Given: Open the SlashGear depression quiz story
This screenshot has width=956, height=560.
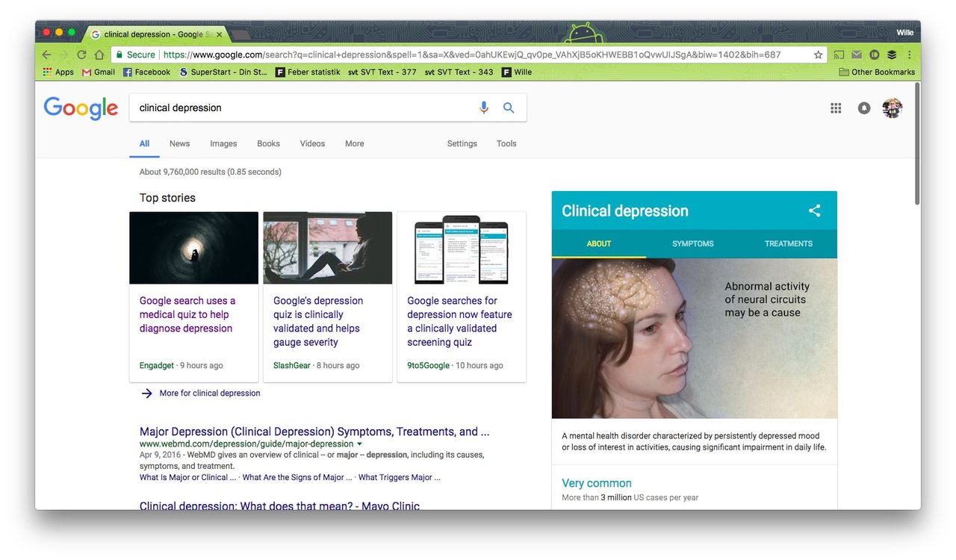Looking at the screenshot, I should [318, 321].
